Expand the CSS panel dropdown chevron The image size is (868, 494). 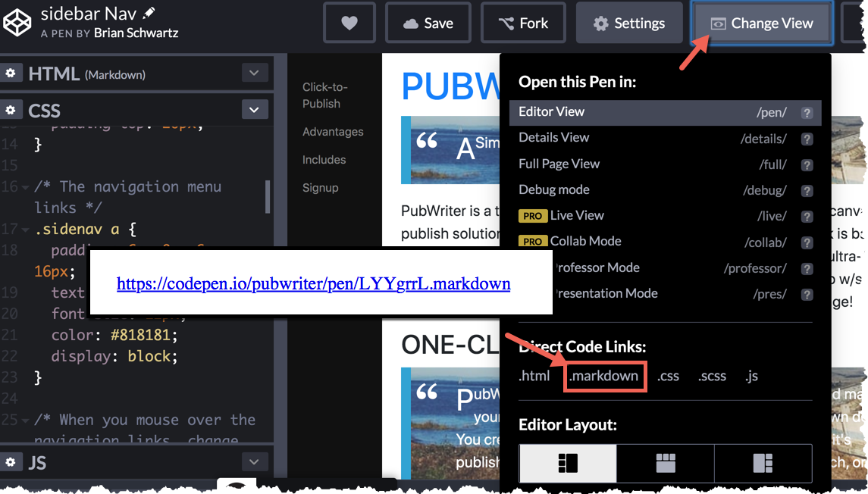pyautogui.click(x=255, y=110)
